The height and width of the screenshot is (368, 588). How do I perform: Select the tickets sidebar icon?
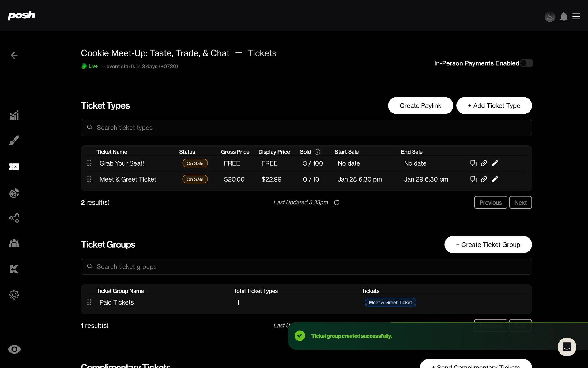pos(14,167)
